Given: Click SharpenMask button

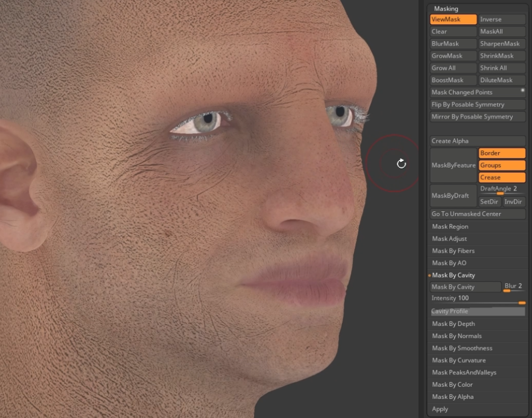Looking at the screenshot, I should point(502,44).
